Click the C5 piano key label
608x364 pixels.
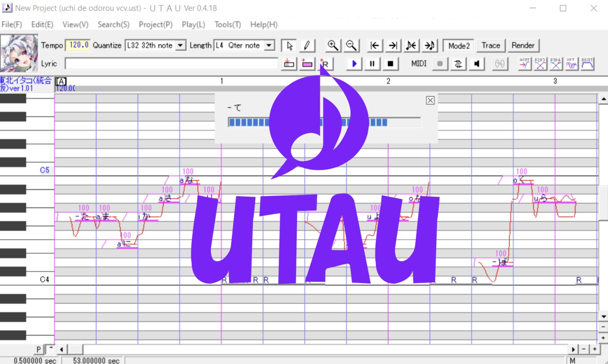pyautogui.click(x=45, y=170)
